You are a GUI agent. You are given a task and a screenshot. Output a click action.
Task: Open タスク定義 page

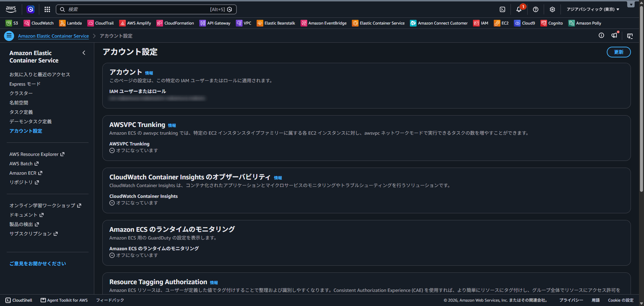coord(21,112)
